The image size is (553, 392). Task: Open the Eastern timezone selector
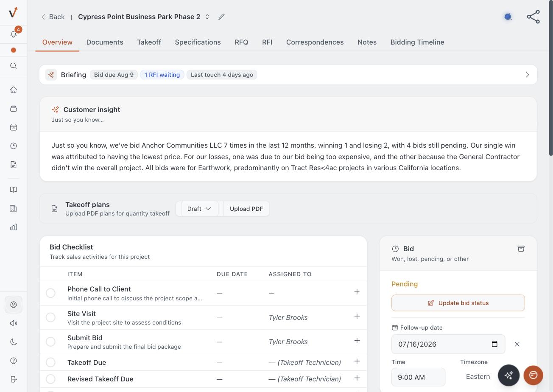(x=478, y=377)
